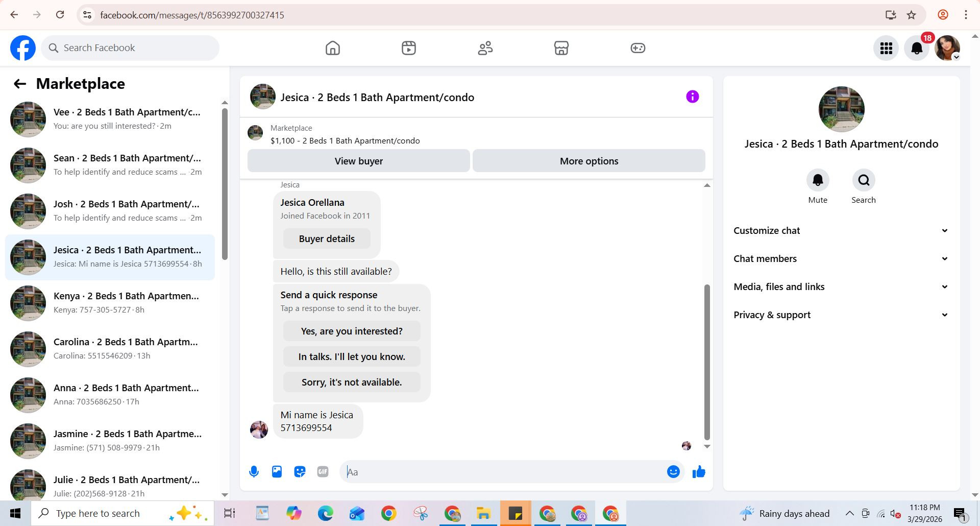Click More options button
The height and width of the screenshot is (526, 980).
click(x=589, y=161)
